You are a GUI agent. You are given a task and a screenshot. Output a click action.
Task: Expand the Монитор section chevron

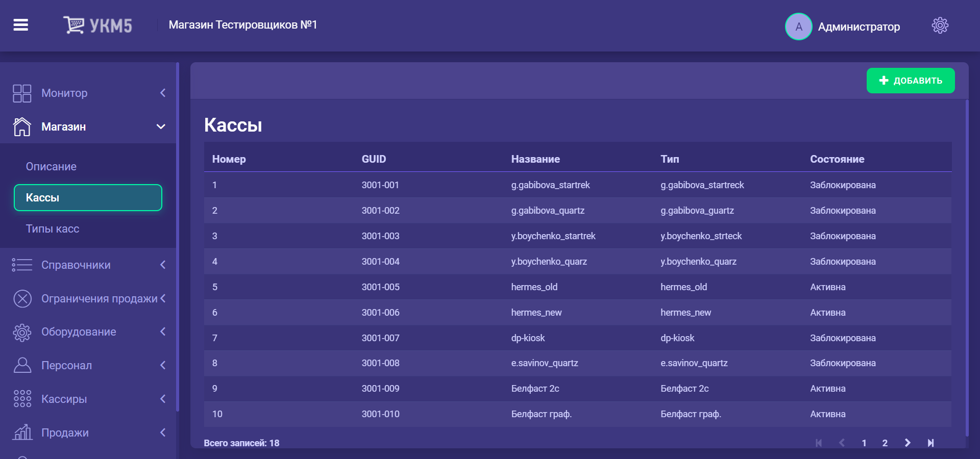click(x=163, y=93)
